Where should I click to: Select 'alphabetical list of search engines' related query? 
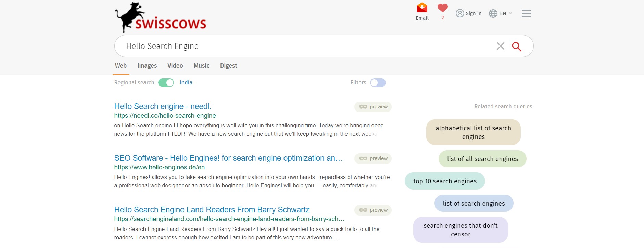click(x=473, y=132)
